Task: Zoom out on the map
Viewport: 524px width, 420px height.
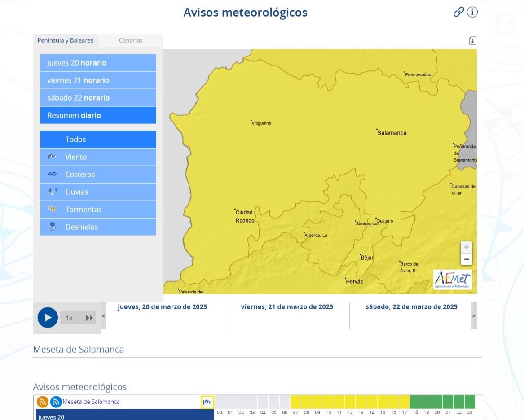Action: pos(467,259)
